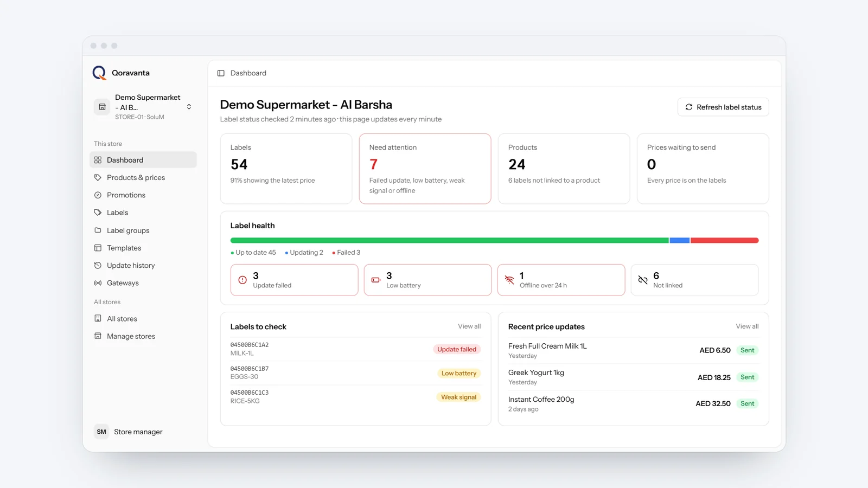Open Dashboard in the sidebar

[143, 160]
